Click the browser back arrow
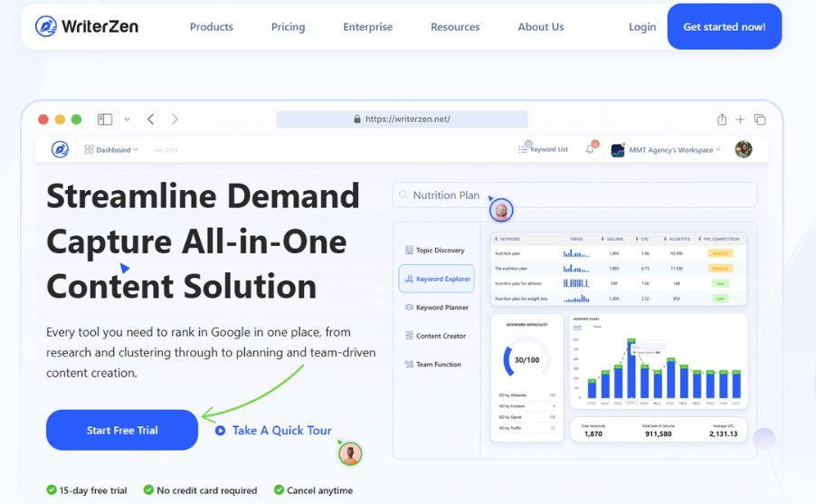 click(x=151, y=119)
